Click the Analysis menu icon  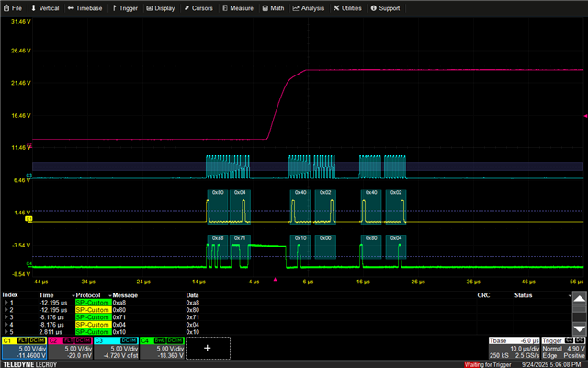pos(296,7)
